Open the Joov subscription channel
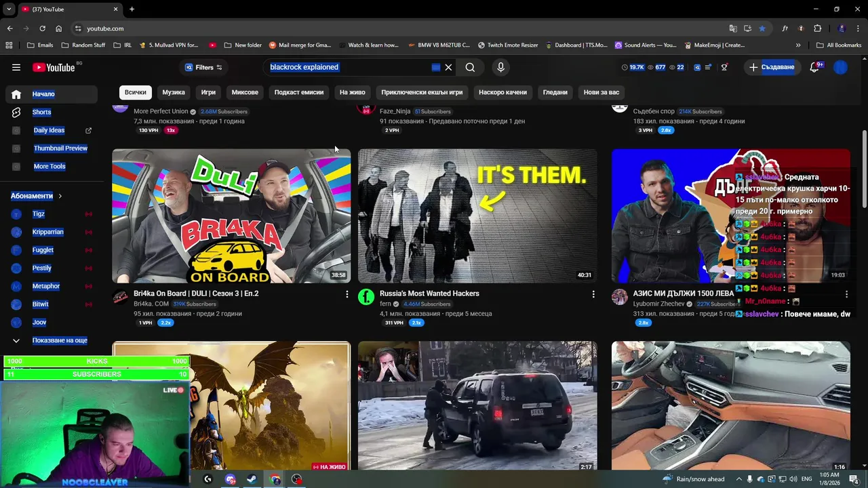Viewport: 868px width, 488px height. click(x=39, y=323)
